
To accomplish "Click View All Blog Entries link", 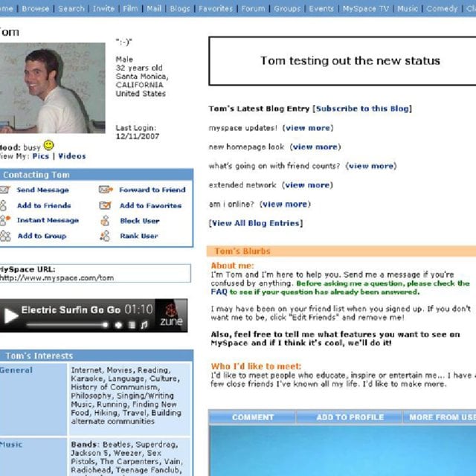I will pyautogui.click(x=256, y=223).
